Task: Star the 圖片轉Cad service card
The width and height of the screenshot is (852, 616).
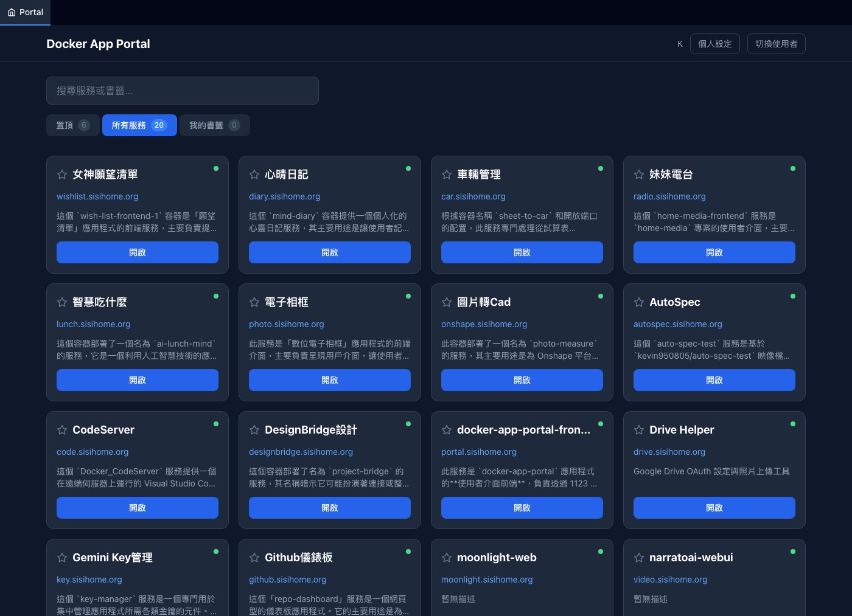Action: click(447, 302)
